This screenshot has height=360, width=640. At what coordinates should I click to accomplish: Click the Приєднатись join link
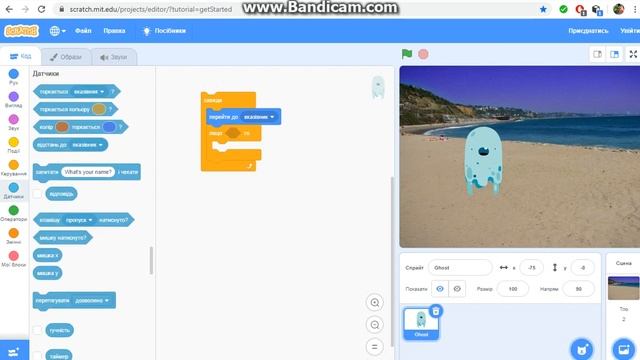click(588, 31)
